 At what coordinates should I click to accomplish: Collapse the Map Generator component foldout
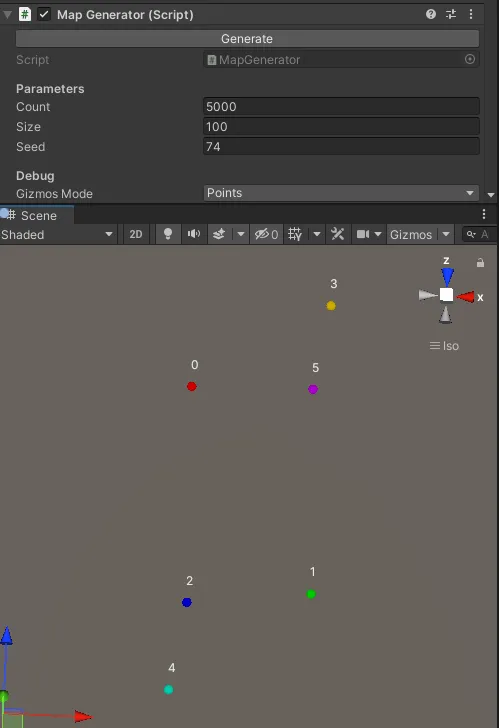[7, 14]
